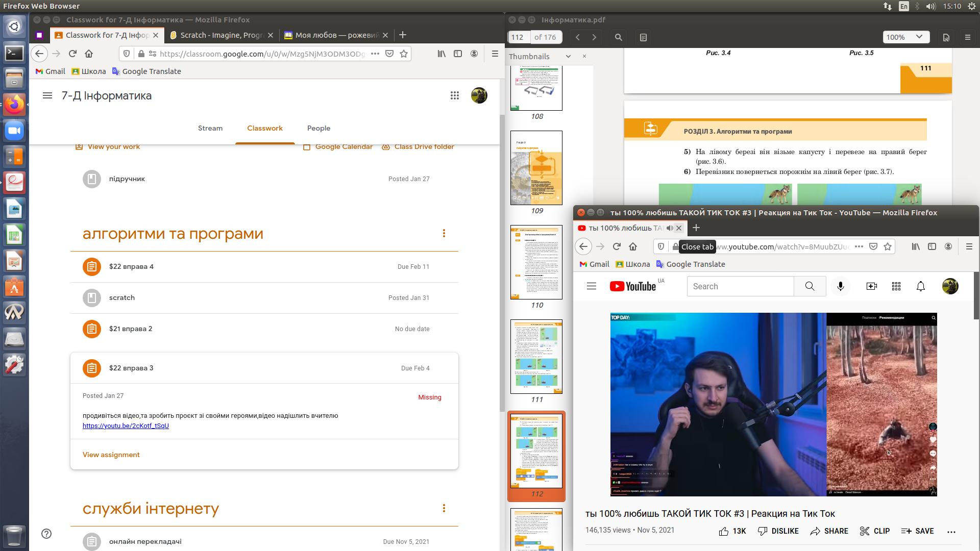
Task: Toggle PDF sidebar pane button
Action: click(x=643, y=37)
